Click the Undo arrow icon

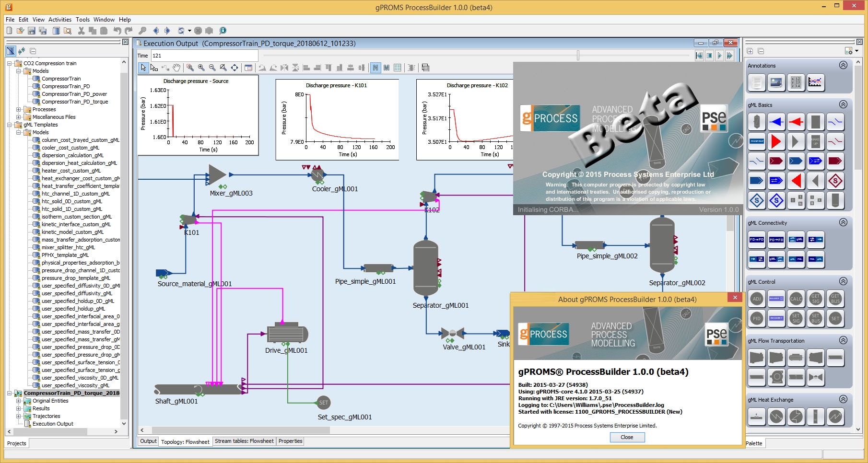pos(117,31)
